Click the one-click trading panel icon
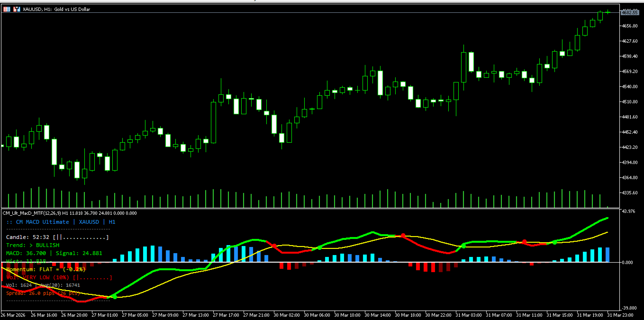The height and width of the screenshot is (320, 644). (x=17, y=9)
